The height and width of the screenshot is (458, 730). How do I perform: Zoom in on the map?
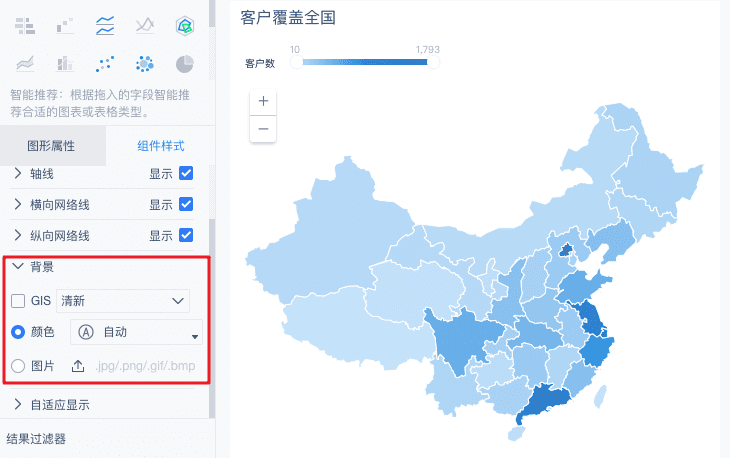(263, 101)
